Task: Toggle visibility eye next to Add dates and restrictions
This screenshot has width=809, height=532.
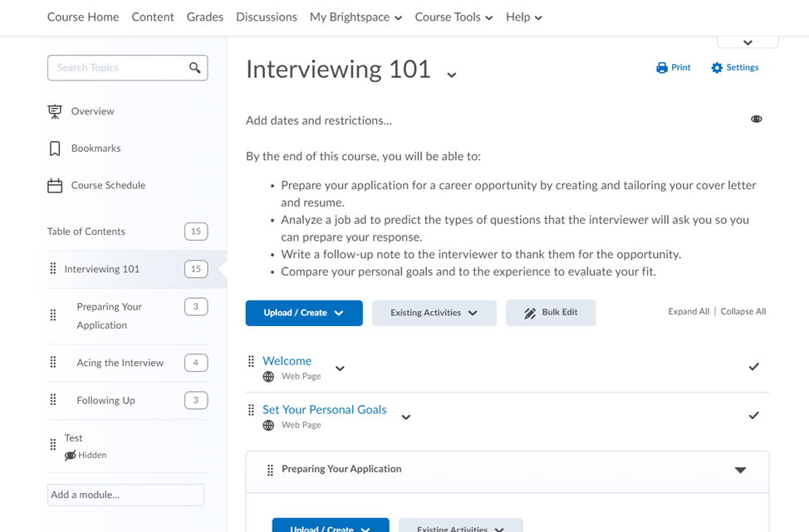Action: click(x=756, y=119)
